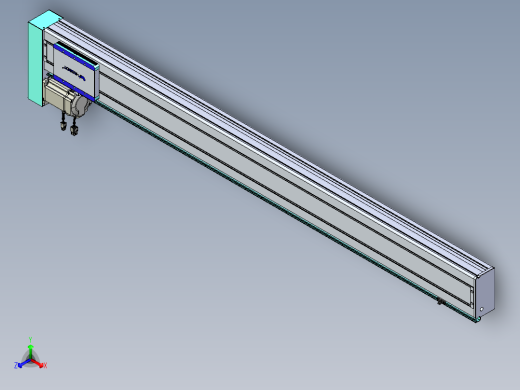Click the small hole on far end cap
The height and width of the screenshot is (390, 520).
point(481,309)
